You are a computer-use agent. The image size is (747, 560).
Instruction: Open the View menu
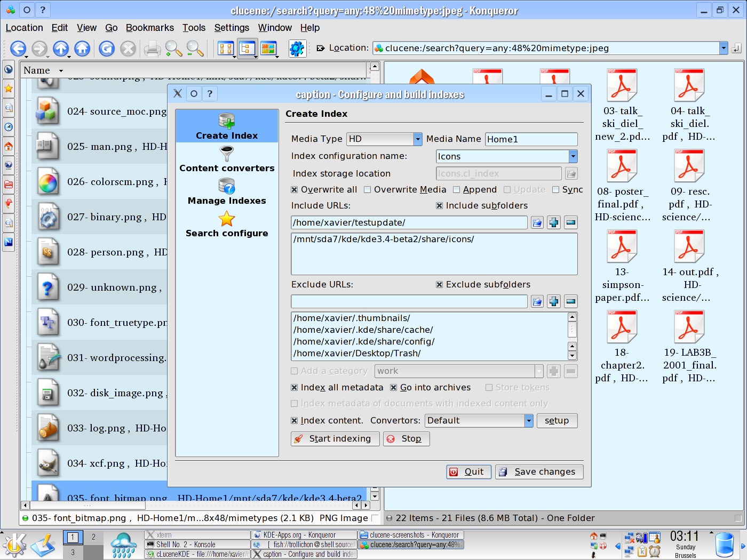pyautogui.click(x=86, y=28)
